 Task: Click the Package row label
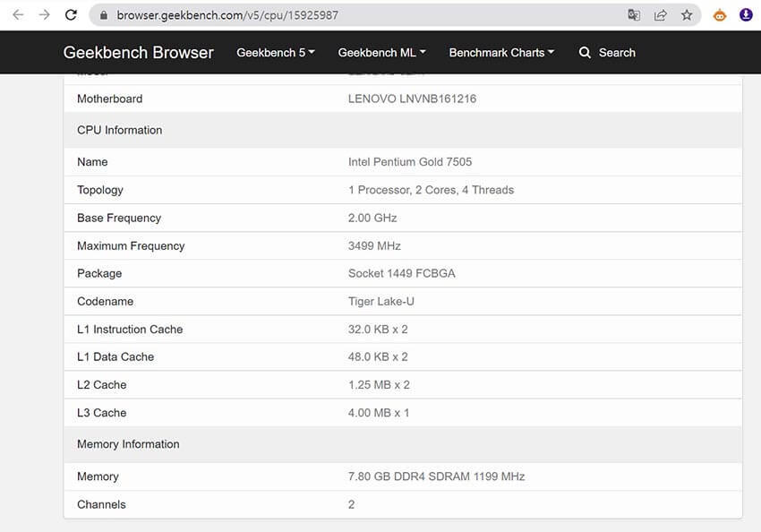pyautogui.click(x=99, y=274)
